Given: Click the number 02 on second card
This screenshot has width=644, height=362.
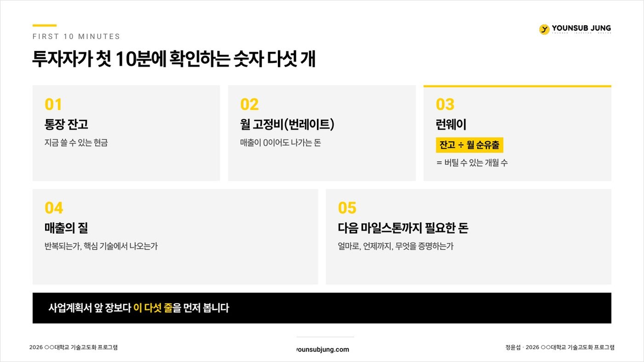Looking at the screenshot, I should 249,104.
